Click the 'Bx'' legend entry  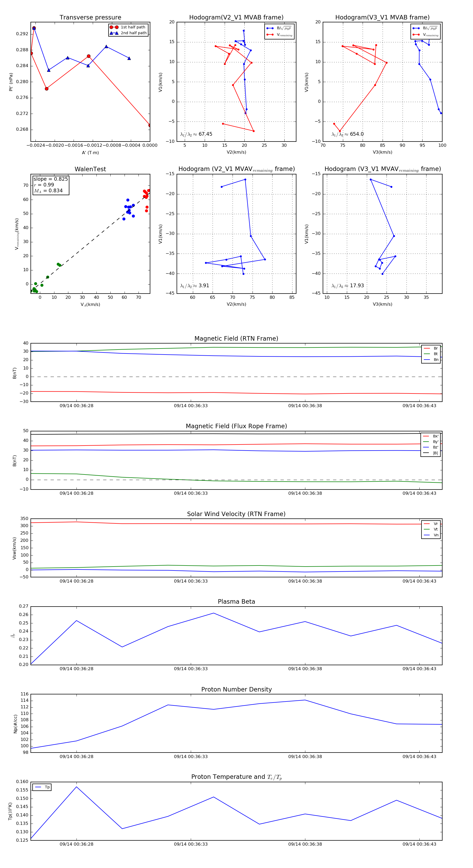coord(431,436)
